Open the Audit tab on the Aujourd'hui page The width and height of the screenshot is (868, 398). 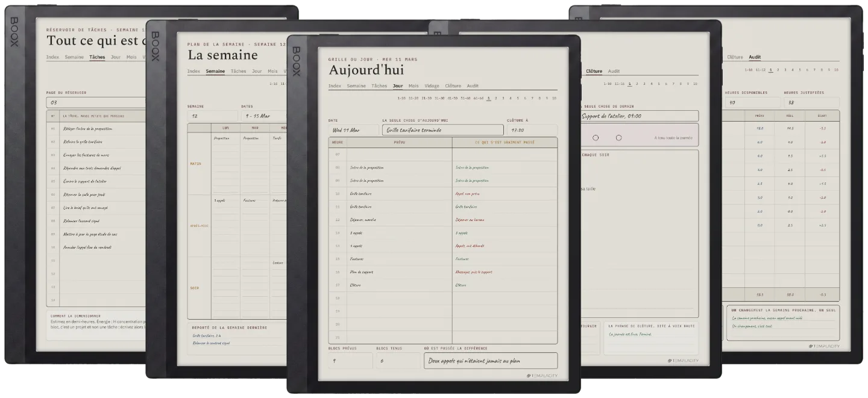473,86
